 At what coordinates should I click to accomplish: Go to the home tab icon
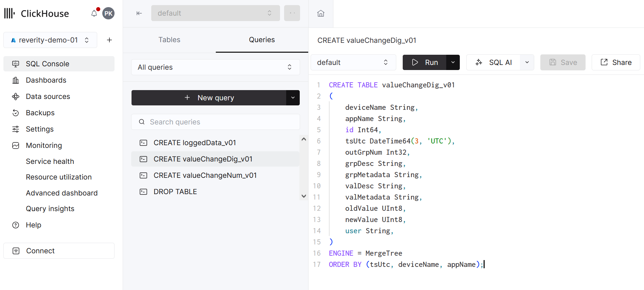(321, 13)
